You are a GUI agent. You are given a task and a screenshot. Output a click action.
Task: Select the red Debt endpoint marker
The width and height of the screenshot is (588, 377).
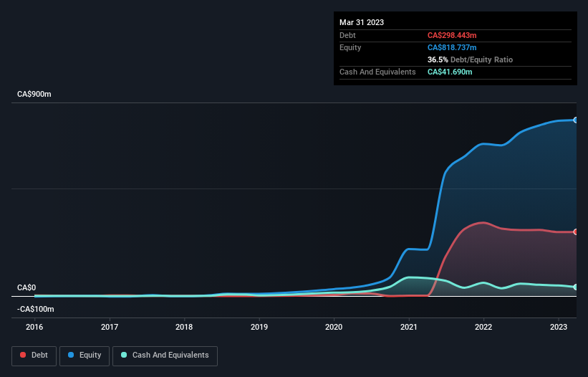[x=576, y=232]
